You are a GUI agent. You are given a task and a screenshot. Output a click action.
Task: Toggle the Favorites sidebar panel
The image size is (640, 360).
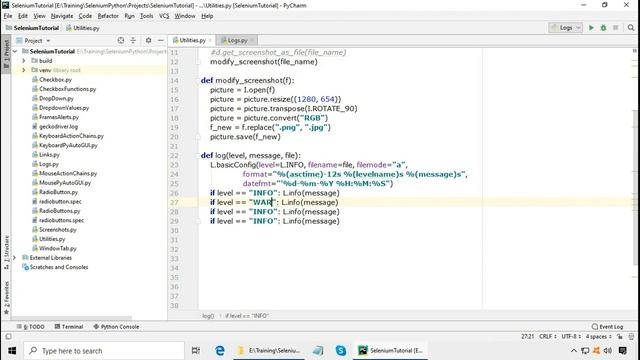(6, 297)
